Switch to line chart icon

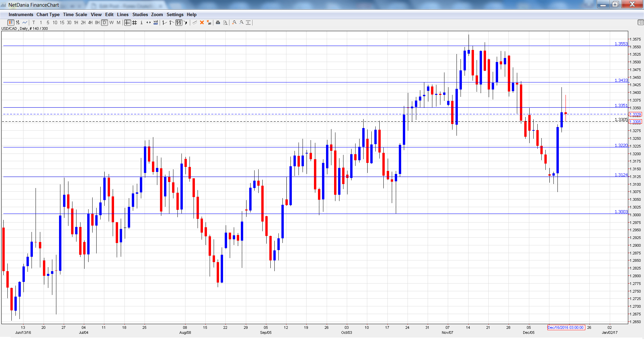(25, 22)
